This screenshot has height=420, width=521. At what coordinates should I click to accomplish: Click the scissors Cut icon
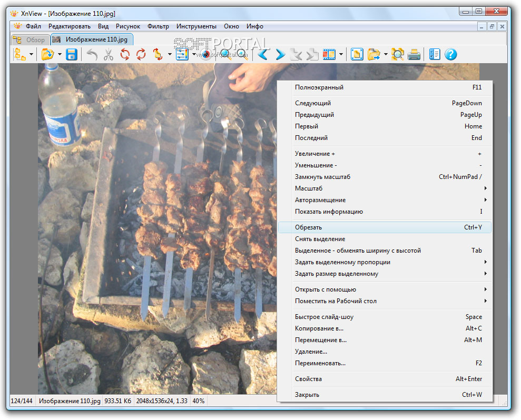[109, 54]
